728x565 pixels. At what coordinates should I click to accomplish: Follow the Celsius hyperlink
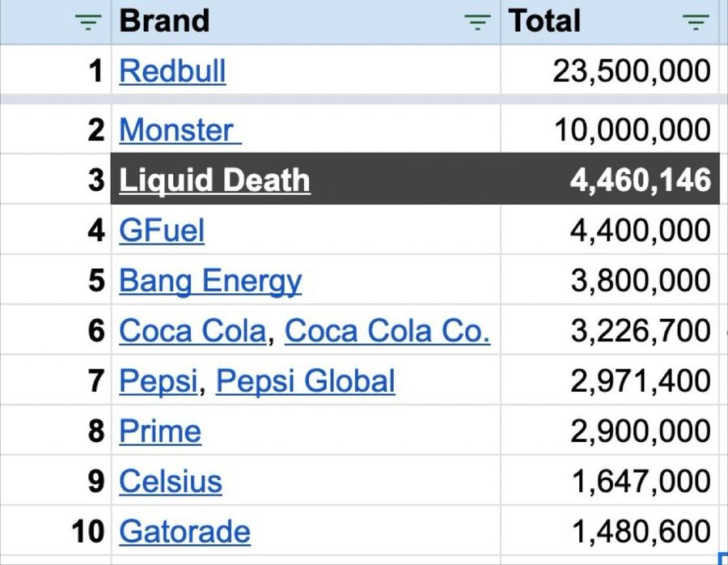point(171,482)
